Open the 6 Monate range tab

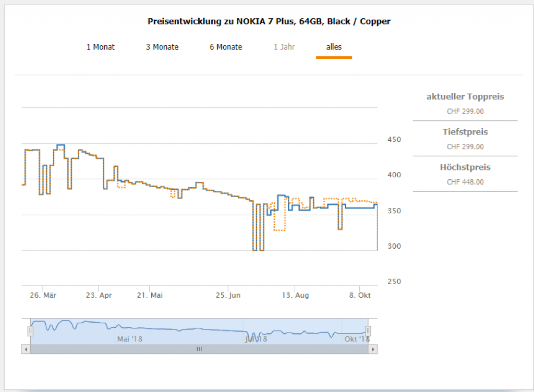tap(226, 47)
